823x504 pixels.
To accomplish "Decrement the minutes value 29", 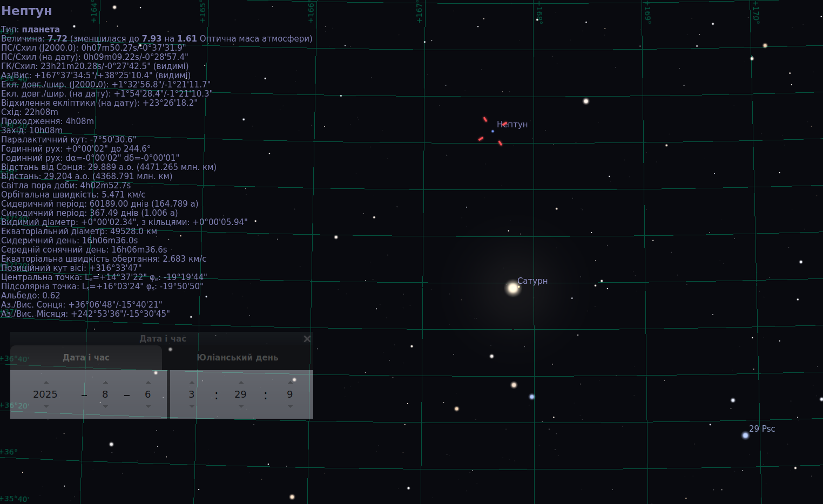I will coord(241,406).
